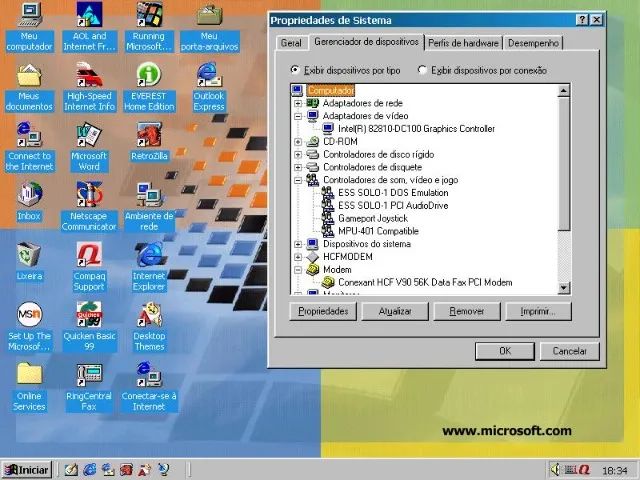640x480 pixels.
Task: Click device list scroll down arrow
Action: tap(564, 288)
